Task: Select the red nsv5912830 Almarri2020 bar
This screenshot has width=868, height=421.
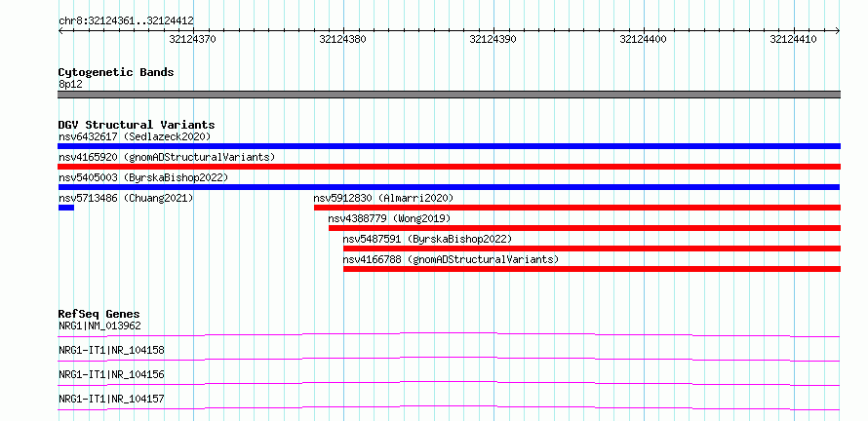Action: [x=576, y=208]
